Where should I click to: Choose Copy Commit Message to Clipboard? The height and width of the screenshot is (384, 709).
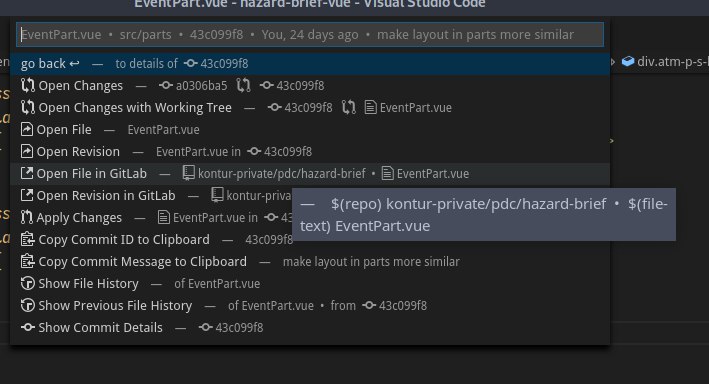[310, 261]
